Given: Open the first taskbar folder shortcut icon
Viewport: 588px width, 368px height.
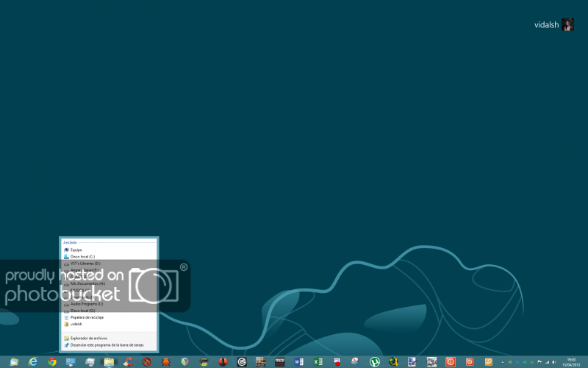Looking at the screenshot, I should pos(14,362).
